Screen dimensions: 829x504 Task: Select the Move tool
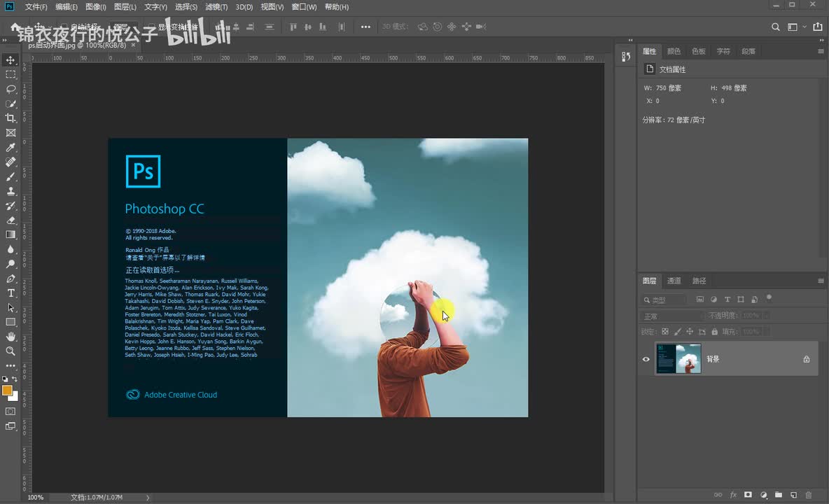coord(11,60)
